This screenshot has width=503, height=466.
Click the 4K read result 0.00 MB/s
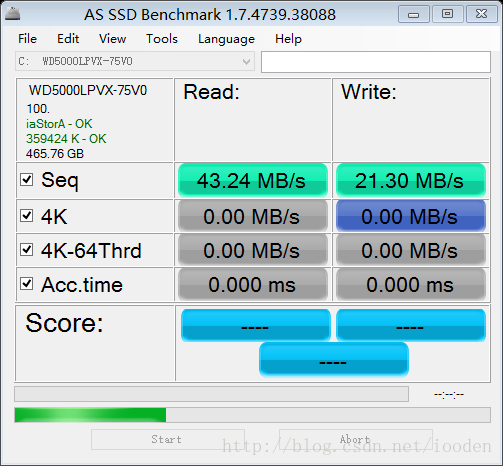[x=253, y=216]
